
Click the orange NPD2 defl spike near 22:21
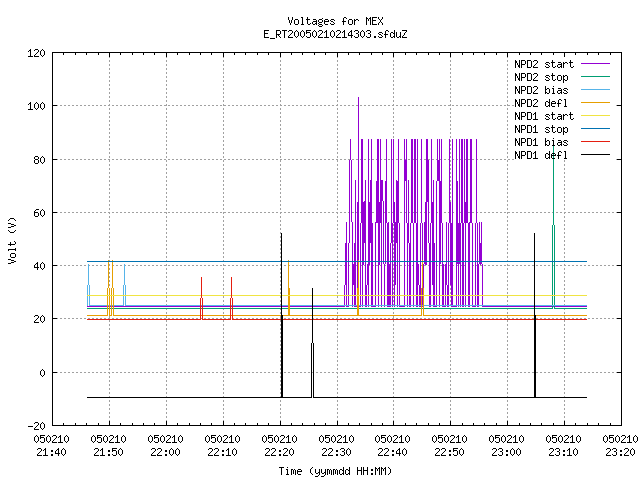click(x=289, y=287)
